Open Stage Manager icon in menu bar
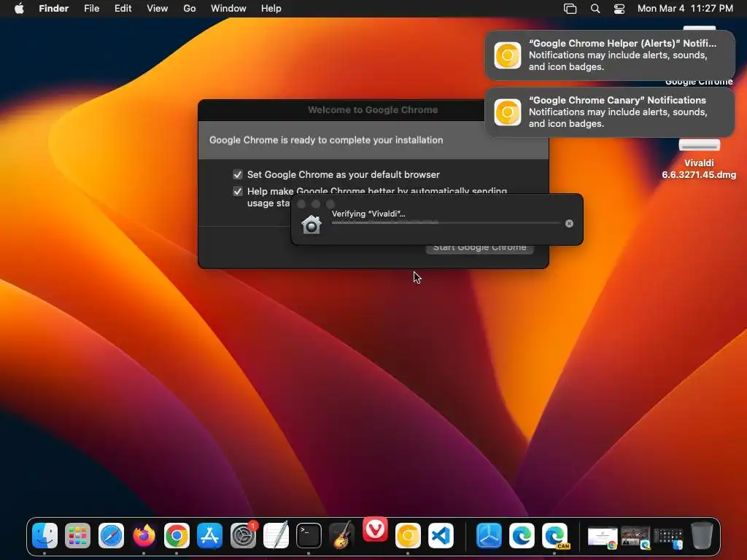747x560 pixels. (x=570, y=9)
